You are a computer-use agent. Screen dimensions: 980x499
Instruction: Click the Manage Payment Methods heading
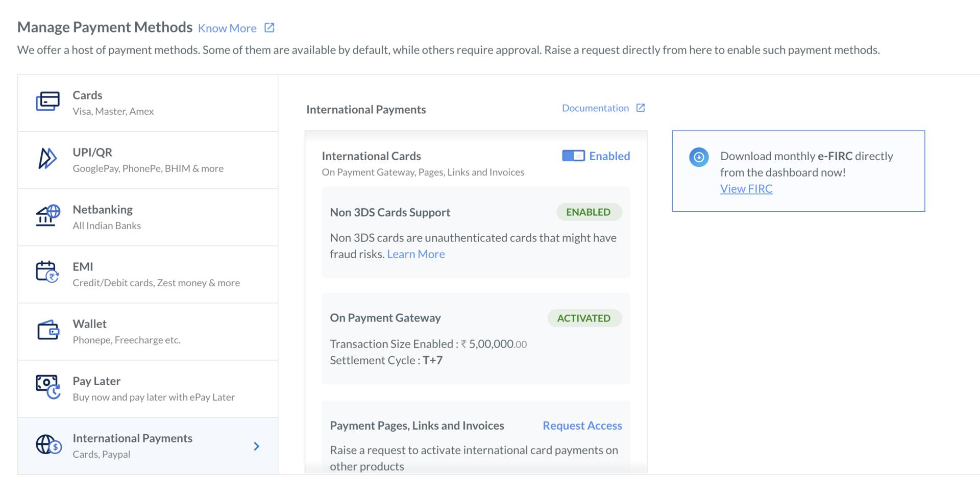[105, 27]
